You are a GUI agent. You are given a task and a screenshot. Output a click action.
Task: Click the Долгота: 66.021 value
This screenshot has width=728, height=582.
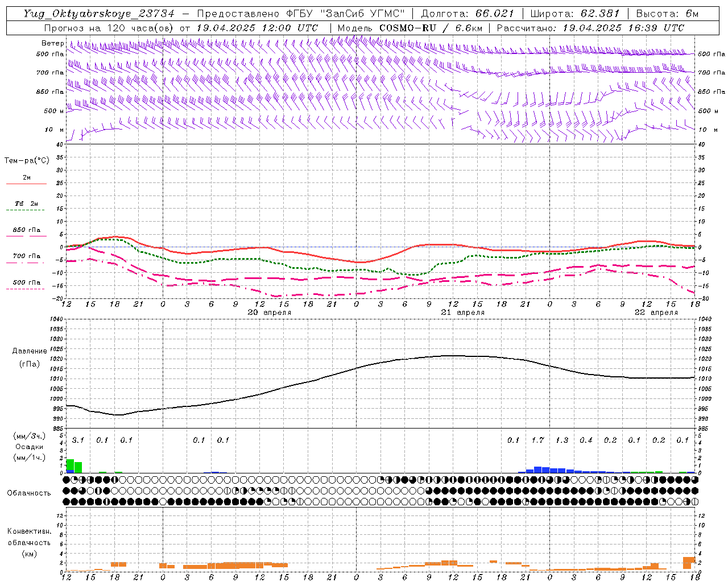coord(468,14)
